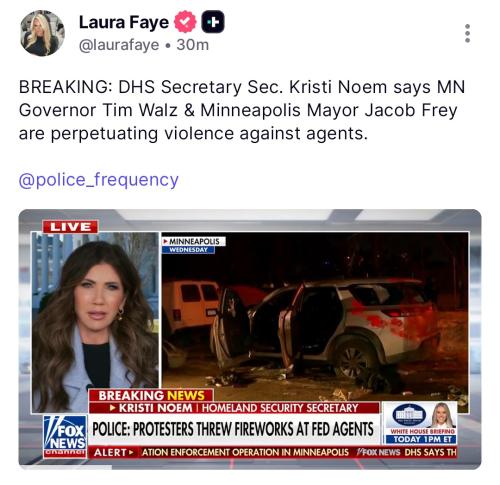Click the Fox News Channel logo

coord(65,436)
